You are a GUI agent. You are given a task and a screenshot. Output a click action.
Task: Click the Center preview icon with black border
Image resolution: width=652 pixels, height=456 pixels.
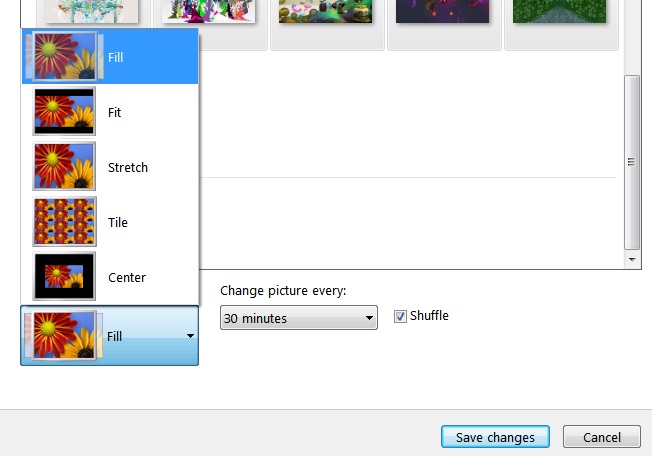click(64, 277)
